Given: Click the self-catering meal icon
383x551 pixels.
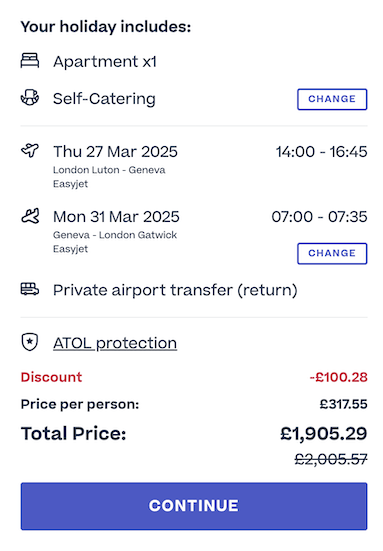Looking at the screenshot, I should tap(30, 97).
